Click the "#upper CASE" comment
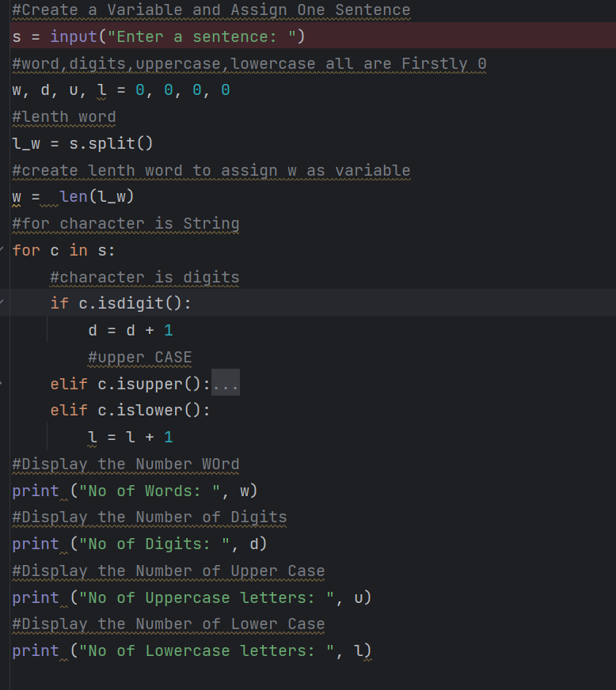The width and height of the screenshot is (616, 690). pyautogui.click(x=139, y=357)
